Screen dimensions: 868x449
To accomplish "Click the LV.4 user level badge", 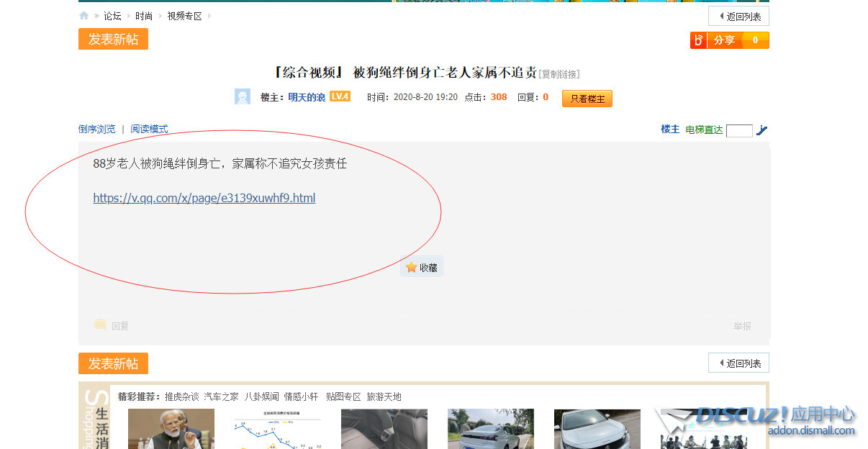I will (x=340, y=96).
